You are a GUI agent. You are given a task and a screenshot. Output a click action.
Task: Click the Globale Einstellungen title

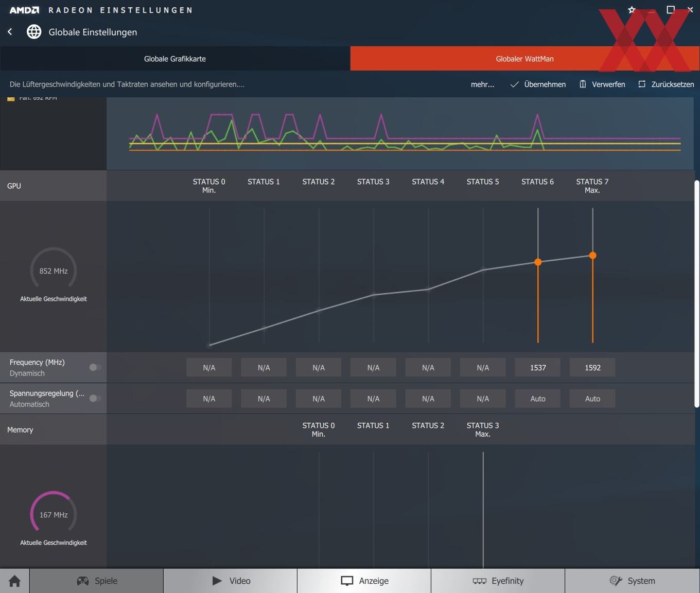pos(93,32)
